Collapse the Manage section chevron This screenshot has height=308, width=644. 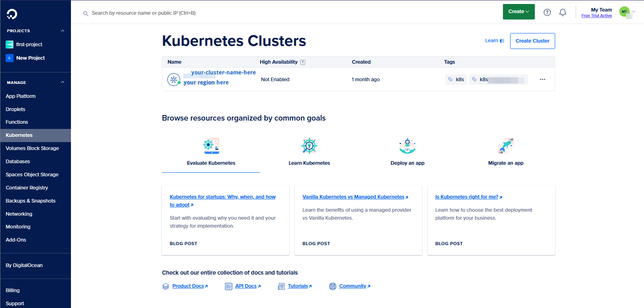(63, 82)
